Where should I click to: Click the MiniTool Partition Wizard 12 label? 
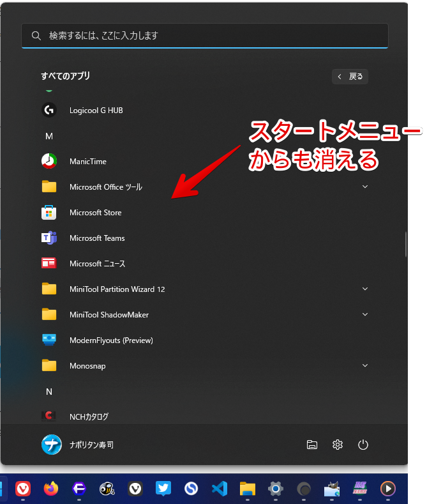click(x=117, y=289)
